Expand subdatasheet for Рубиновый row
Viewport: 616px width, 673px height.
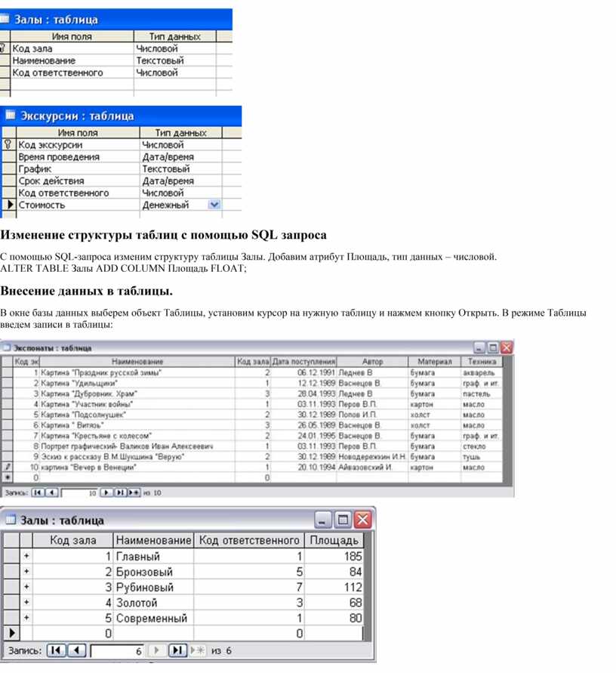(26, 587)
